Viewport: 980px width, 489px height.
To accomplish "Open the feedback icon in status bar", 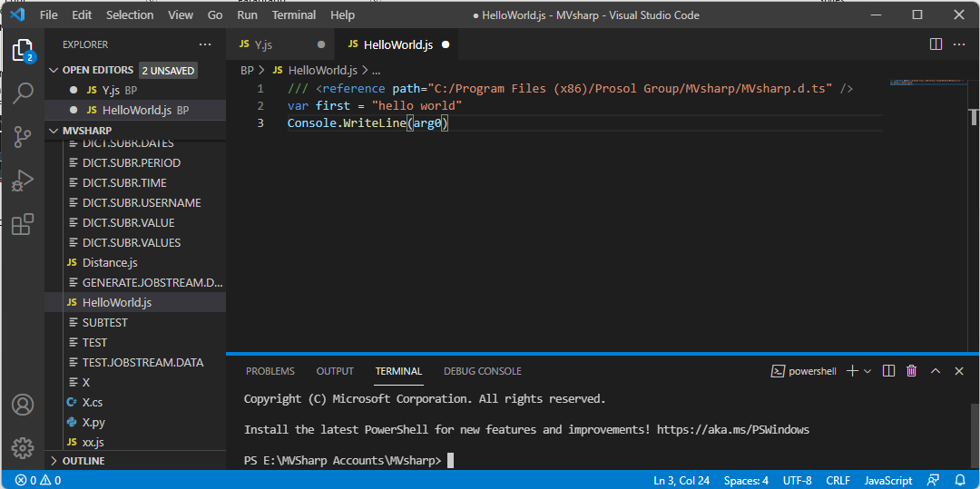I will [x=934, y=480].
